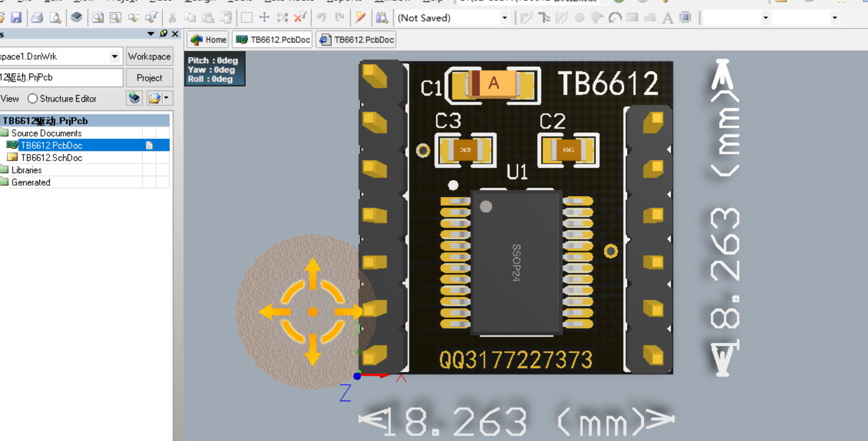Open the panel options down-arrow menu
Image resolution: width=868 pixels, height=441 pixels.
coord(150,34)
